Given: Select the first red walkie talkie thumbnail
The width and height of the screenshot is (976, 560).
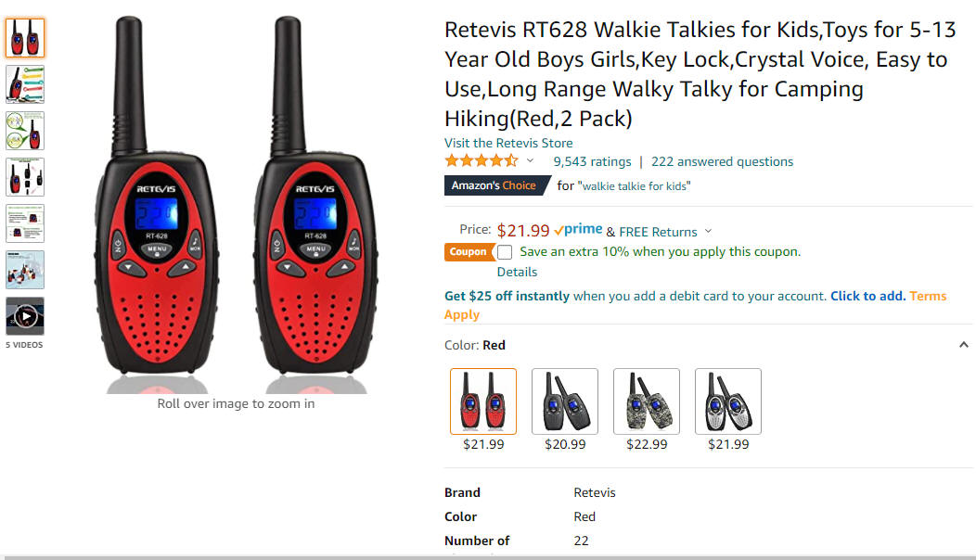Looking at the screenshot, I should click(25, 38).
